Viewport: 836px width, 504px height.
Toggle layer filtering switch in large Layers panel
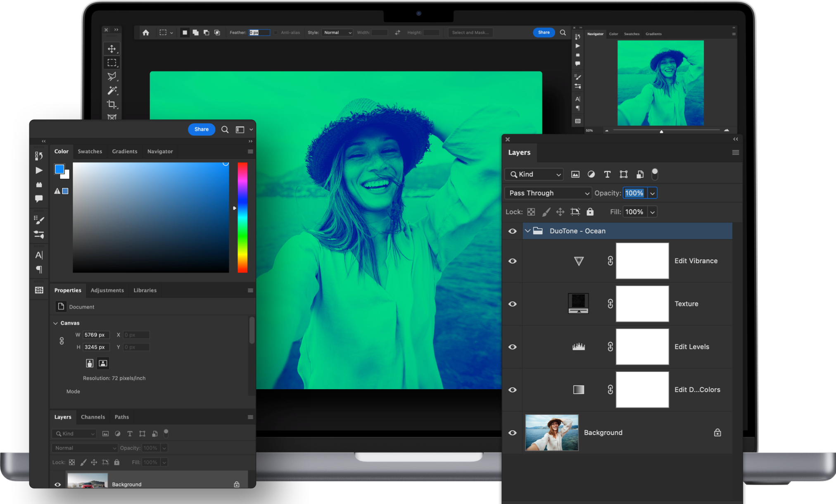(655, 174)
